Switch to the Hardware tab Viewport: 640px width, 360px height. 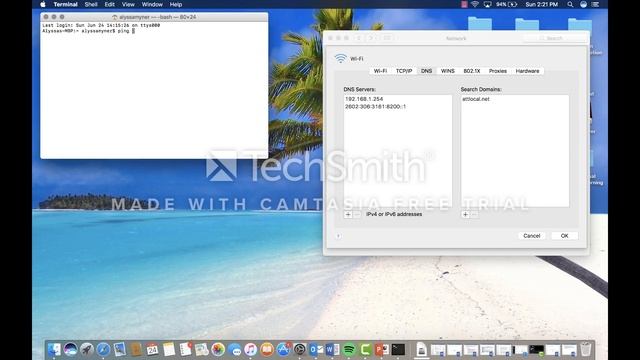coord(527,71)
